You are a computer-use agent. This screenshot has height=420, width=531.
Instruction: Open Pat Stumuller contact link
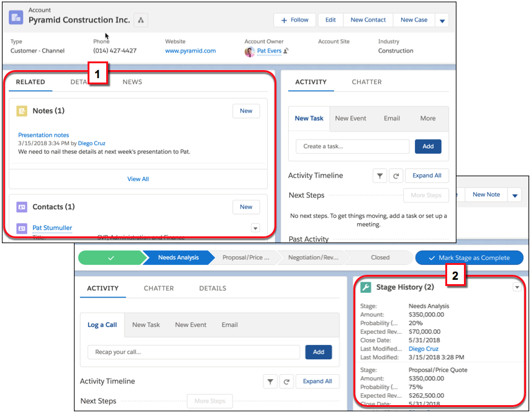pyautogui.click(x=52, y=228)
